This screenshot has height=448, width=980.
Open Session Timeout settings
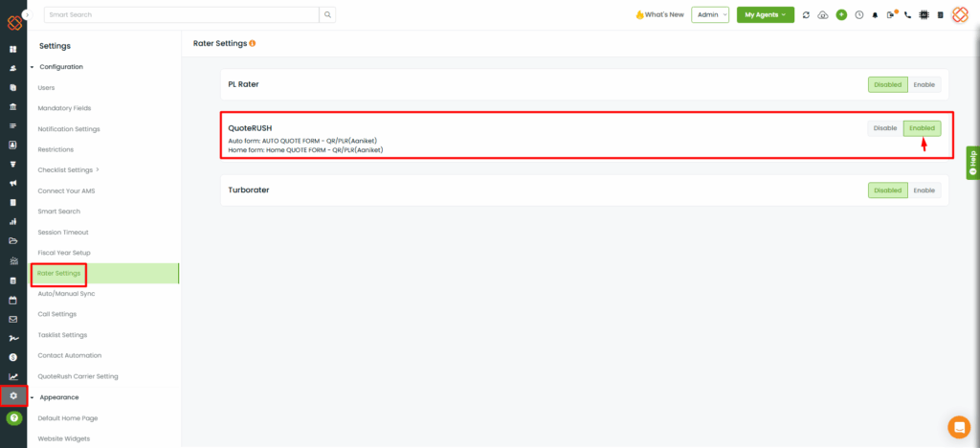[63, 232]
